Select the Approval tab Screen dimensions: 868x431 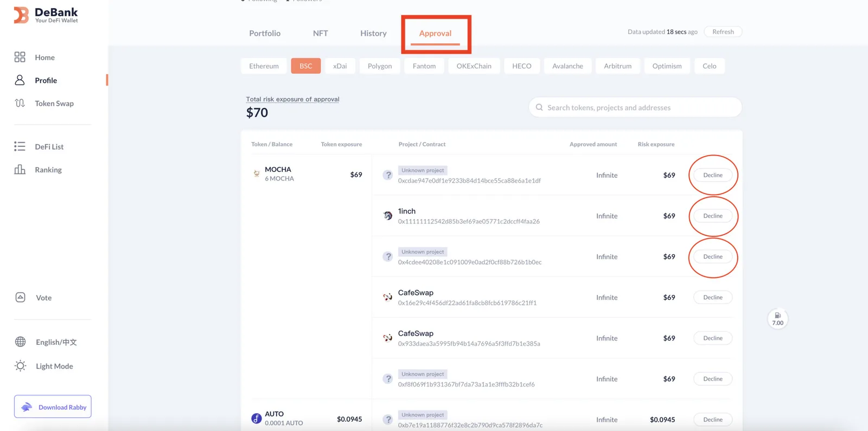pyautogui.click(x=435, y=33)
